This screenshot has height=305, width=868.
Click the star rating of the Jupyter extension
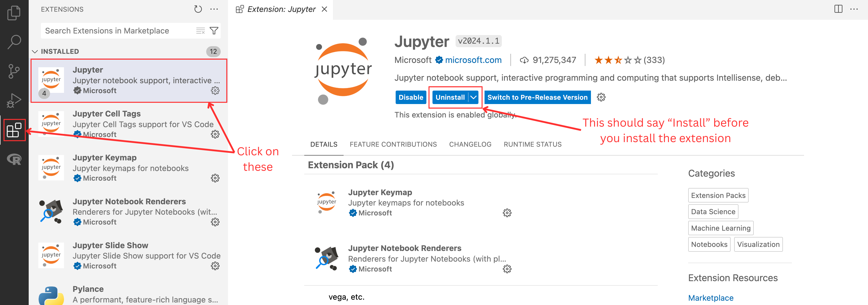(618, 60)
